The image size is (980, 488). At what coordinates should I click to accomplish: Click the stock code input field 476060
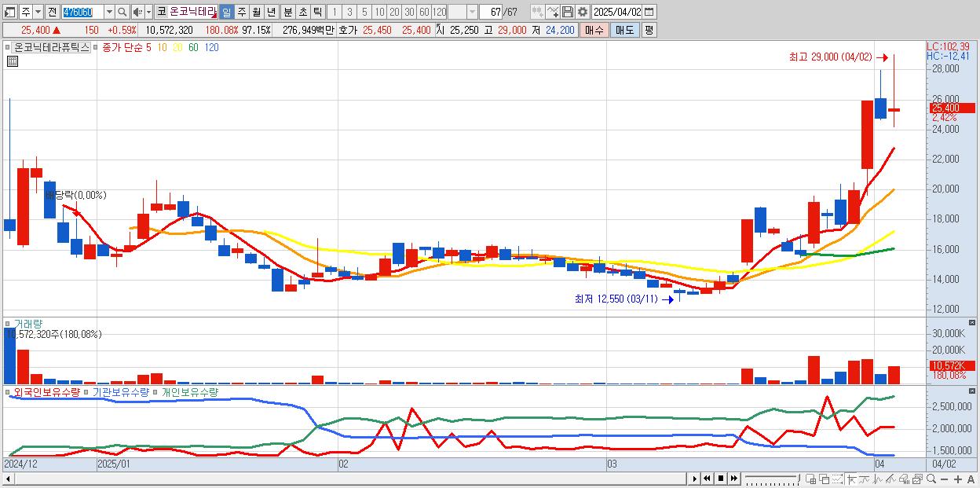(82, 12)
